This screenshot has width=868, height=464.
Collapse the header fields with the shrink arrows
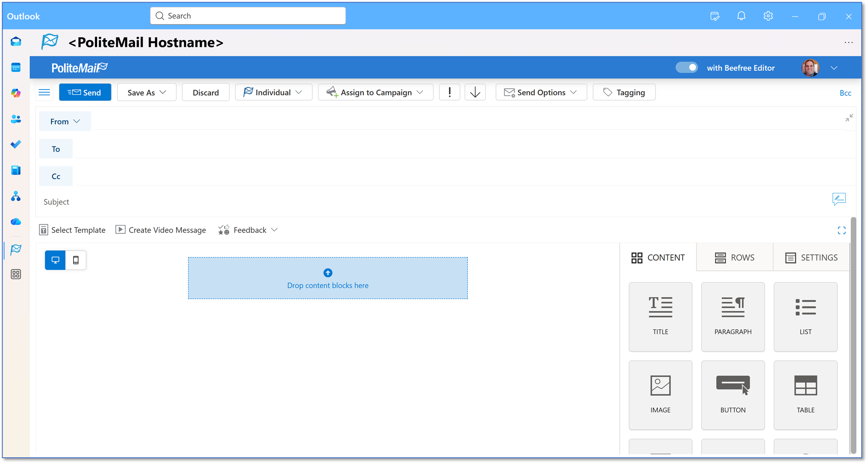tap(849, 118)
